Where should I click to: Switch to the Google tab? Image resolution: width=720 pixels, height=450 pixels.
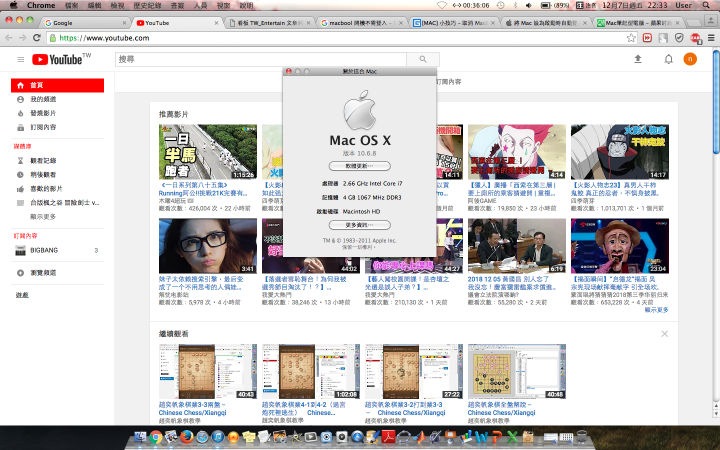[x=85, y=22]
